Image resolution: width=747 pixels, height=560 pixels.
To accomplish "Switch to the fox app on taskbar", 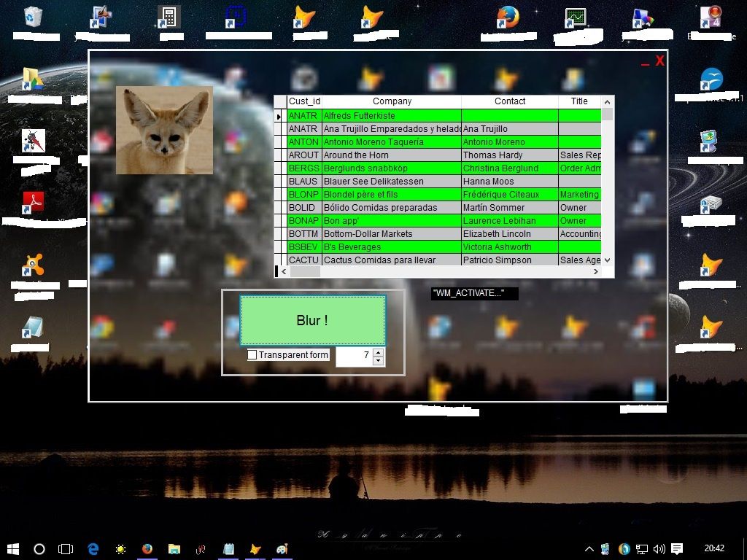I will tap(255, 549).
